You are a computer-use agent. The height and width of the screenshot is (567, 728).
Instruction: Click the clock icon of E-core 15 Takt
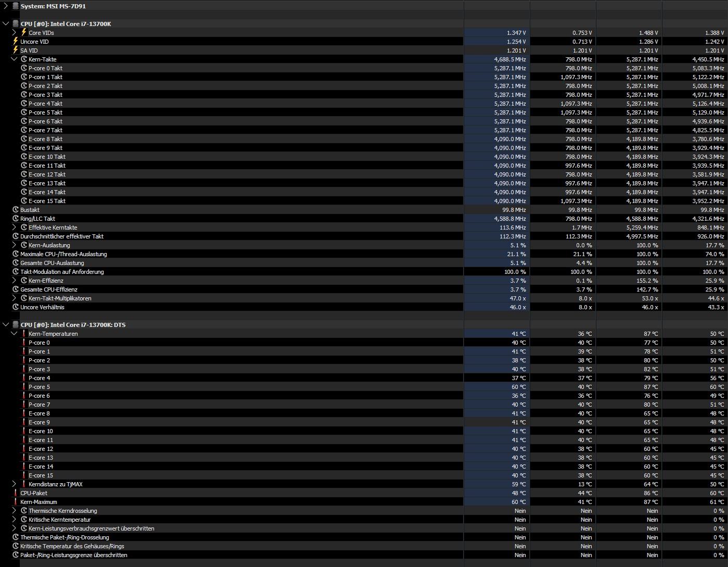pyautogui.click(x=24, y=201)
